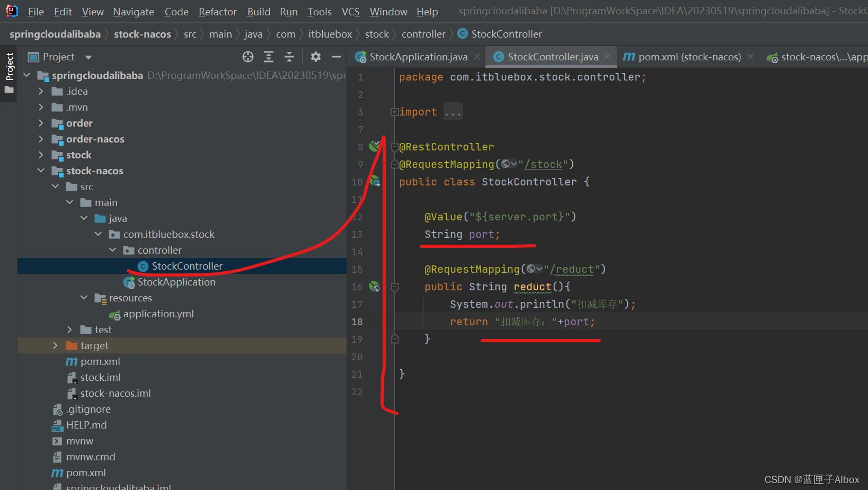Open the View menu

(x=93, y=12)
